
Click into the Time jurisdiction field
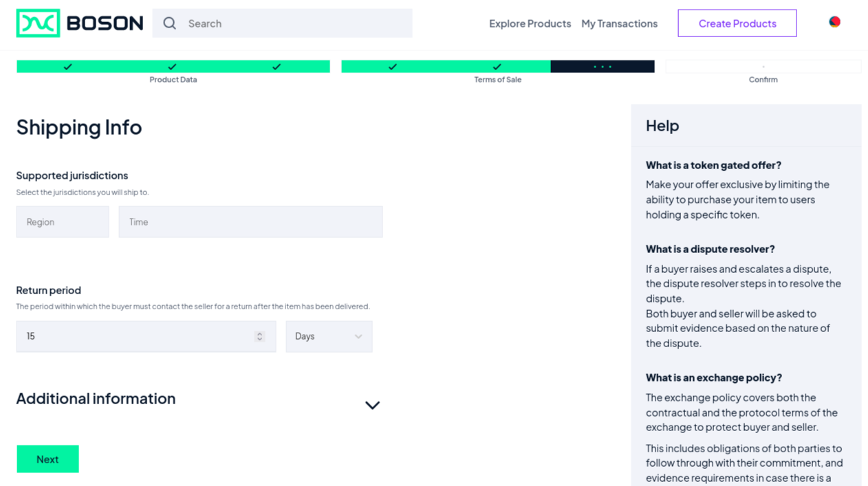pos(250,222)
